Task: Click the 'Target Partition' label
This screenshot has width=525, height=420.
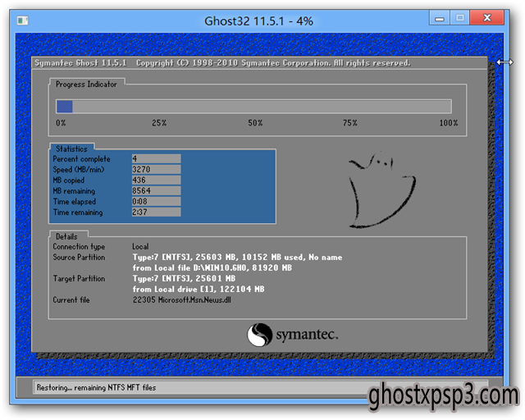Action: [79, 279]
